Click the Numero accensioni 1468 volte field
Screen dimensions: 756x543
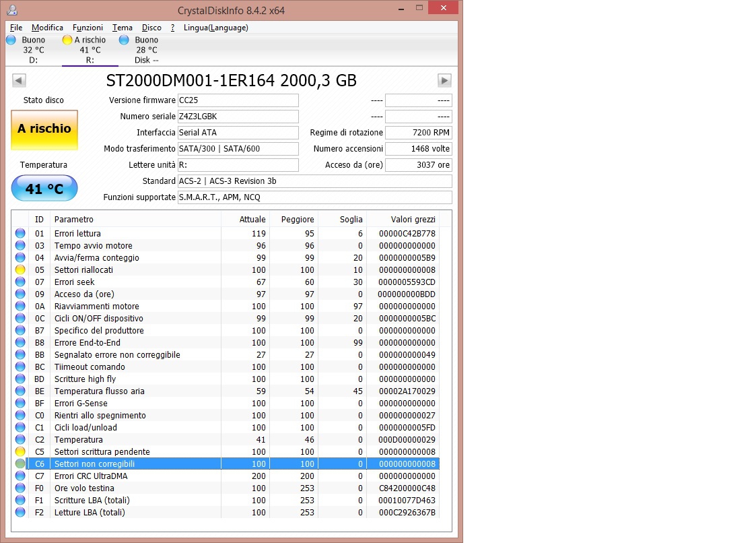[419, 149]
